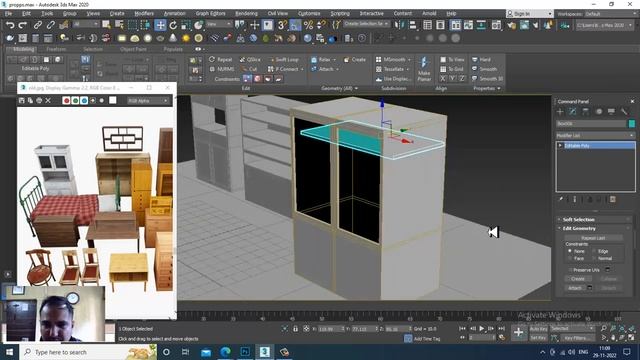
Task: Open Rendering menu
Action: [246, 13]
